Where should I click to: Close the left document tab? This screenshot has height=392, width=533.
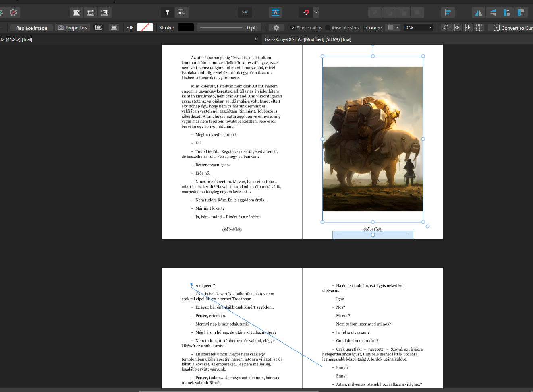(257, 39)
